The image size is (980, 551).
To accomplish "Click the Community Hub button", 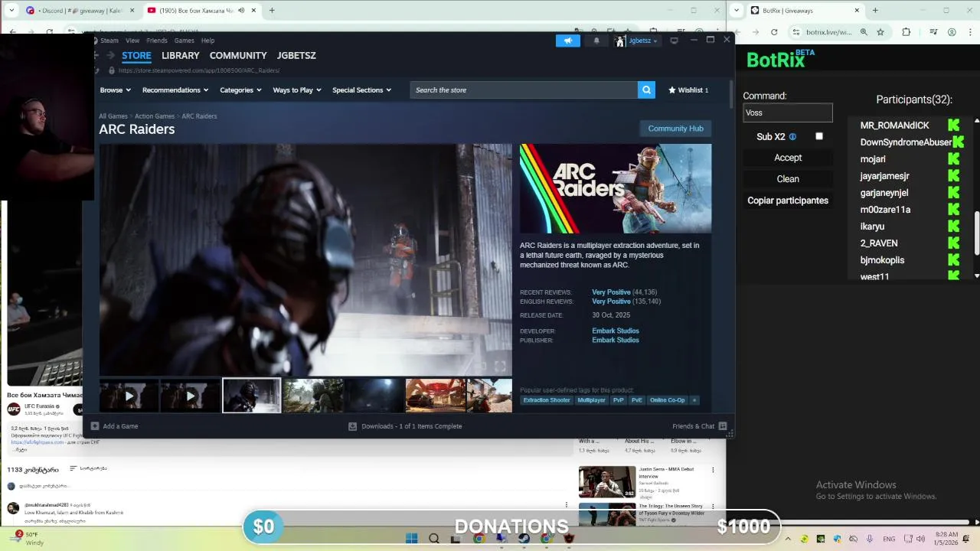I will [x=675, y=129].
